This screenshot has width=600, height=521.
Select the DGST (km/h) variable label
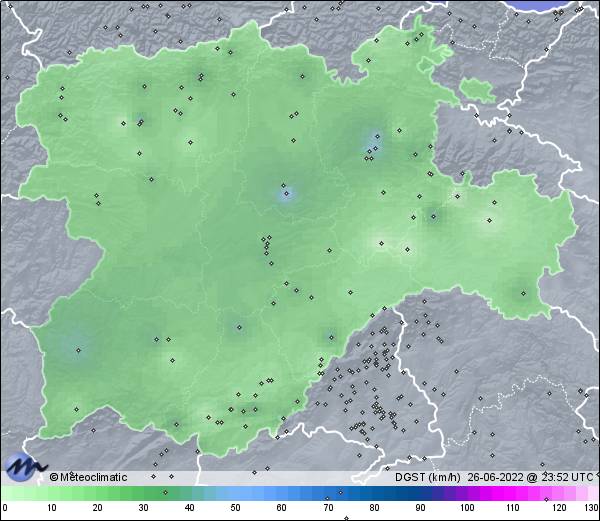(x=428, y=477)
